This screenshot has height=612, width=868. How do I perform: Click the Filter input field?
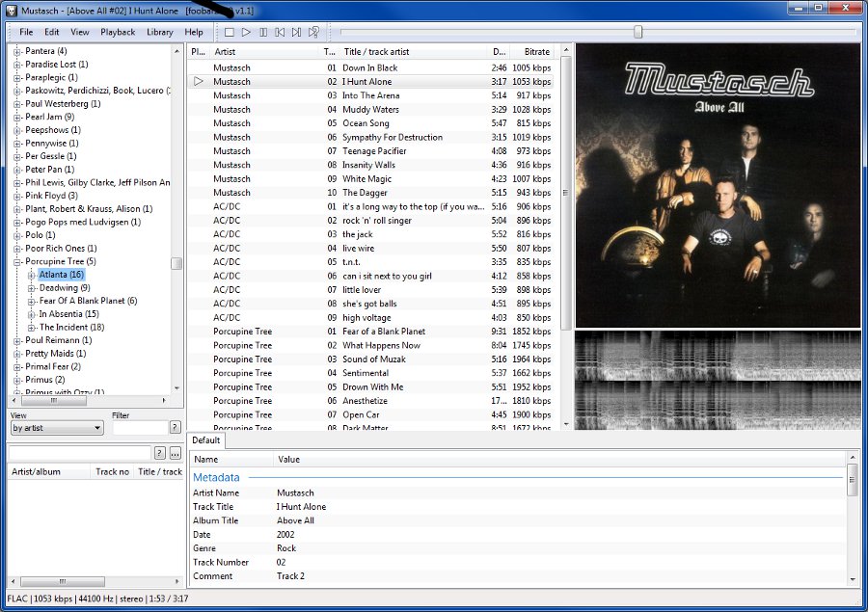(x=140, y=427)
